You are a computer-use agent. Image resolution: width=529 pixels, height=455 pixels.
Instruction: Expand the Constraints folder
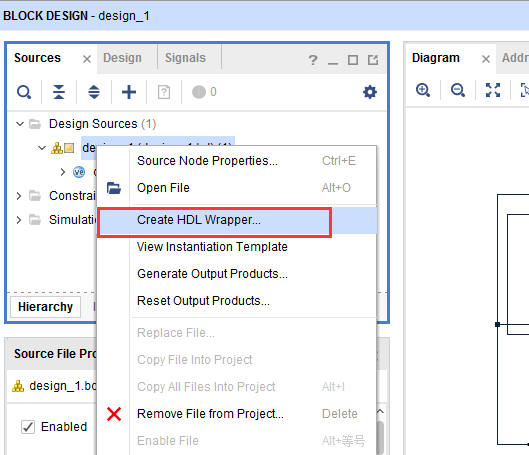[x=19, y=196]
